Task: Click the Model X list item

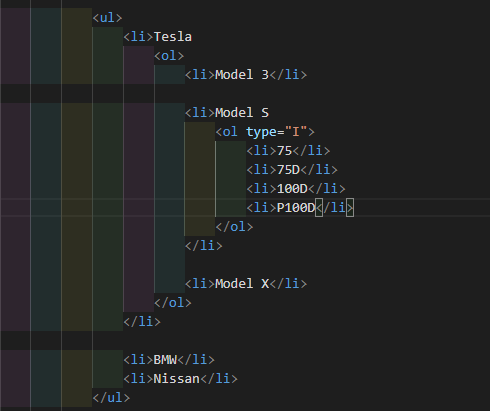Action: [246, 284]
